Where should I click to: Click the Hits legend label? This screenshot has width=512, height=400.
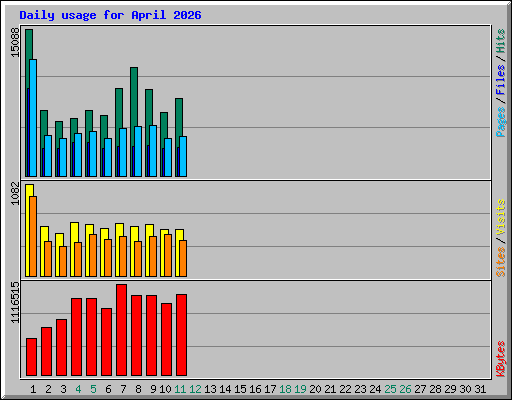click(501, 41)
